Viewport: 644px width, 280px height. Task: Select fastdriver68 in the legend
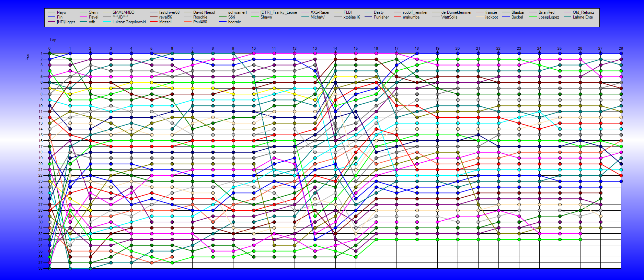[169, 12]
